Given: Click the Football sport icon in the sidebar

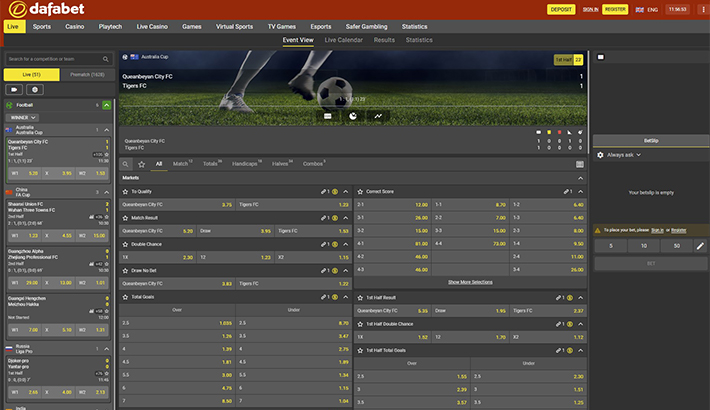Looking at the screenshot, I should click(10, 105).
